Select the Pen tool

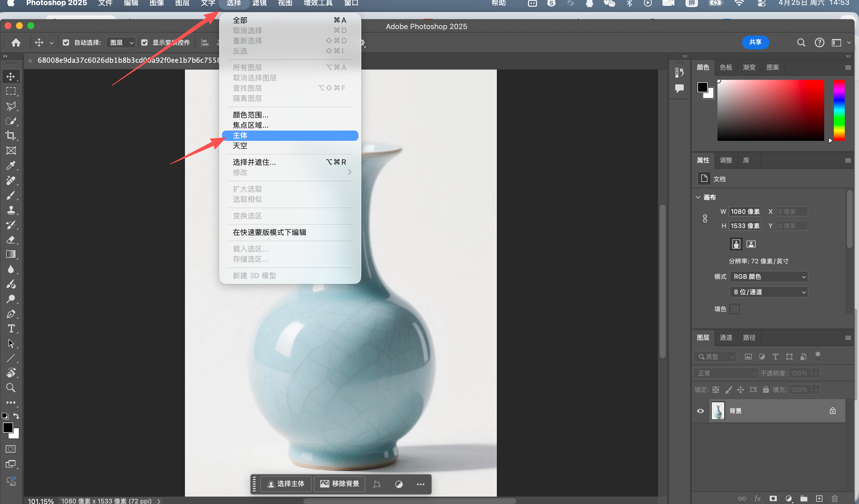coord(11,314)
